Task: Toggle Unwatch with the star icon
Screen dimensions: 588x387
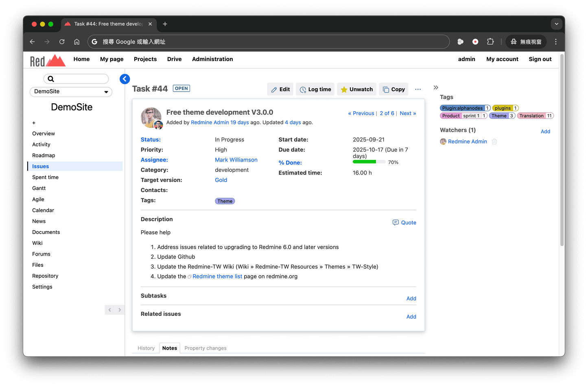Action: (344, 89)
